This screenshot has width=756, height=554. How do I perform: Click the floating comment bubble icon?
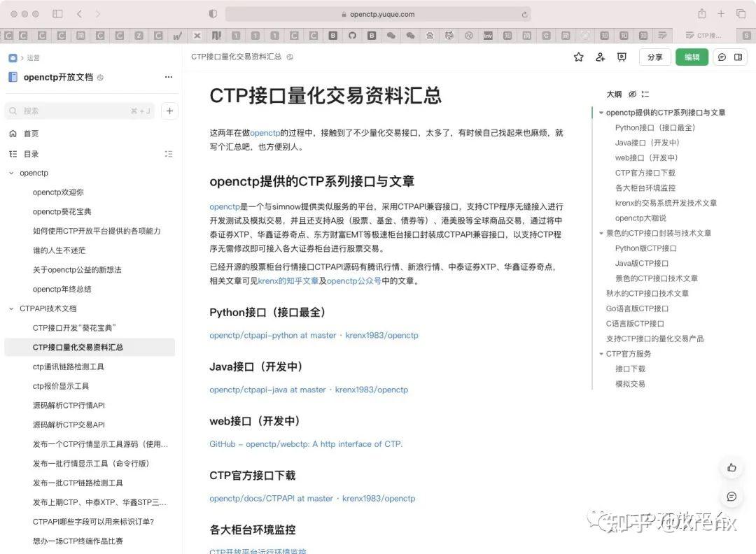pos(731,497)
